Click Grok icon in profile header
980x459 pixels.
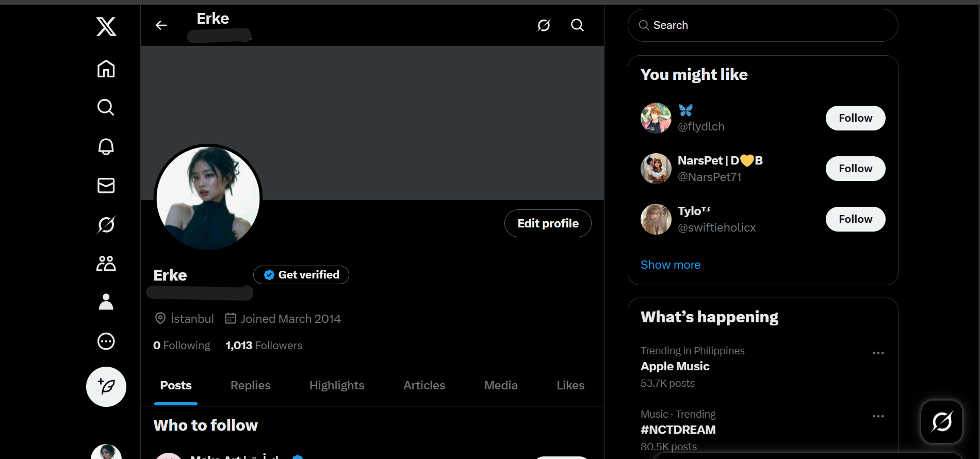[544, 25]
